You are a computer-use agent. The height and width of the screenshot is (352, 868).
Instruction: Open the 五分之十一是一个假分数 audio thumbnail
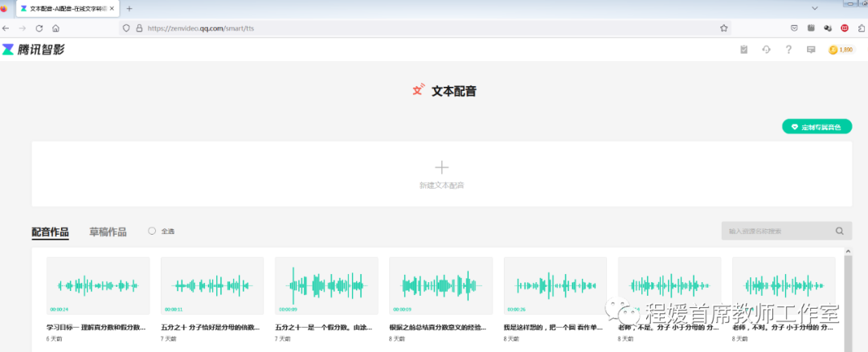coord(326,285)
